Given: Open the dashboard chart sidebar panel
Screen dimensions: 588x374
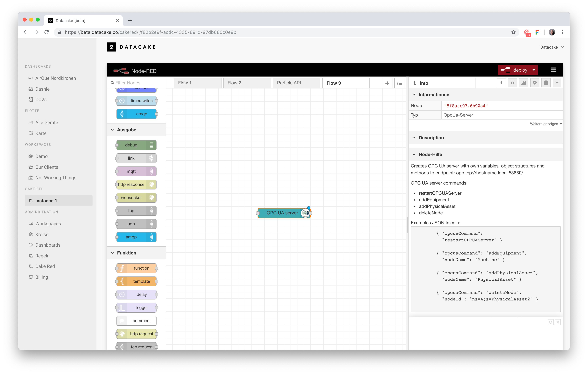Looking at the screenshot, I should [x=524, y=83].
